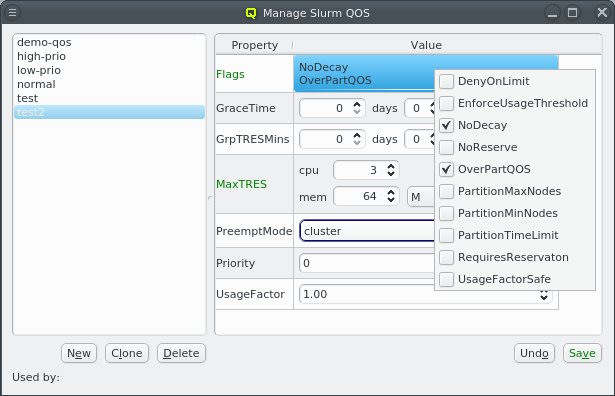Adjust the GraceTime days stepper arrows
This screenshot has height=396, width=615.
tap(357, 108)
